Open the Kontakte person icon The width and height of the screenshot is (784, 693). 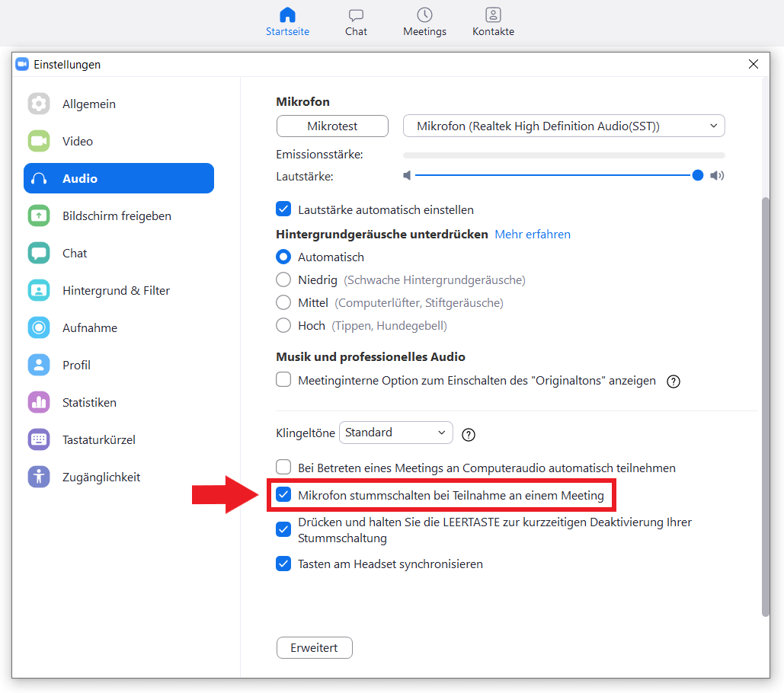click(493, 15)
